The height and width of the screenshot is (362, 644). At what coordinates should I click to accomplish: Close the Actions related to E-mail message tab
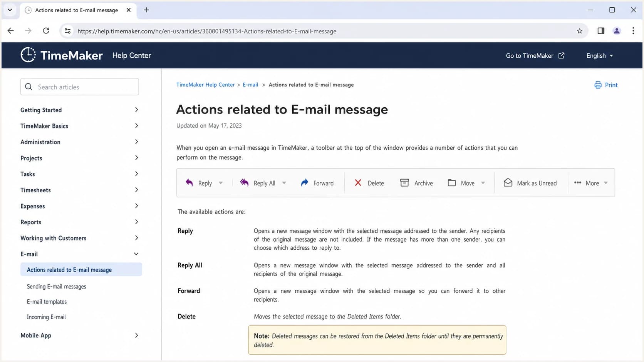[129, 10]
